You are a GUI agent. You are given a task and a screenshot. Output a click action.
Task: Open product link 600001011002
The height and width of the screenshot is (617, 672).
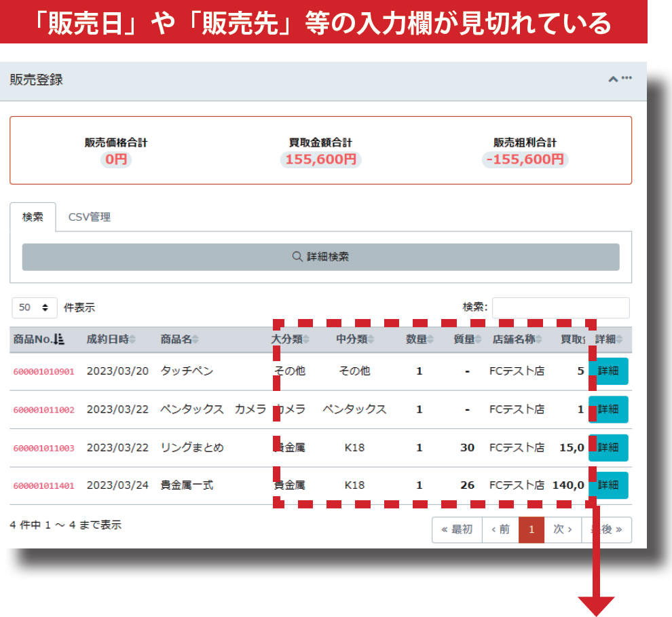coord(43,410)
